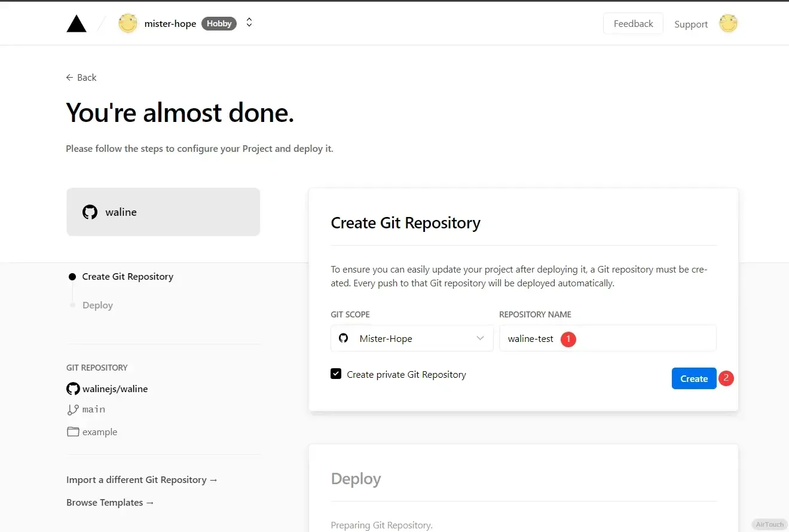Image resolution: width=789 pixels, height=532 pixels.
Task: Select the Create Git Repository step
Action: click(127, 277)
